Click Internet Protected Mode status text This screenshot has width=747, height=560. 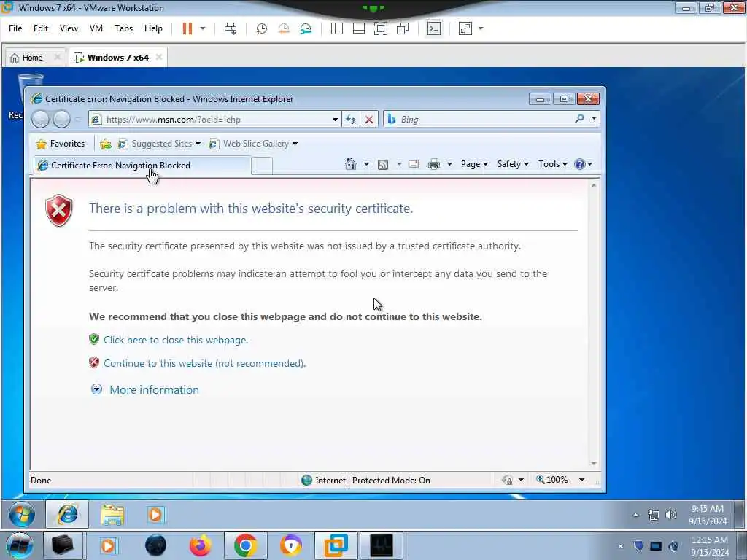(373, 481)
